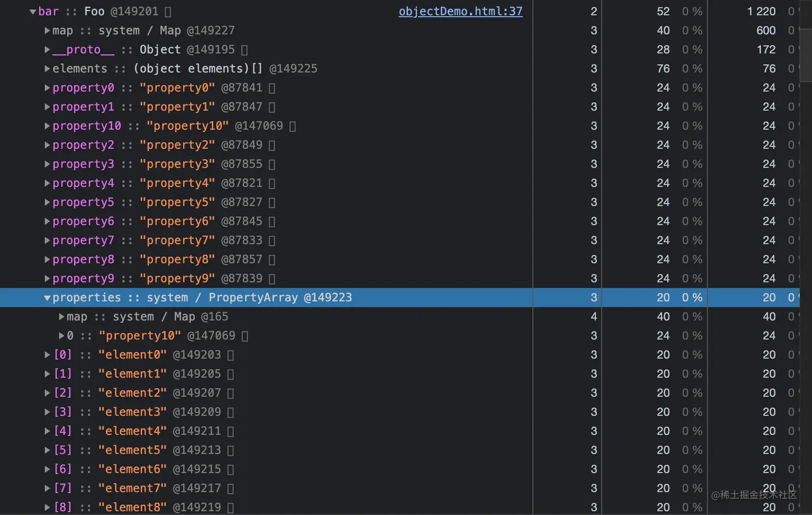Viewport: 812px width, 515px height.
Task: Expand property9 entry
Action: 47,278
